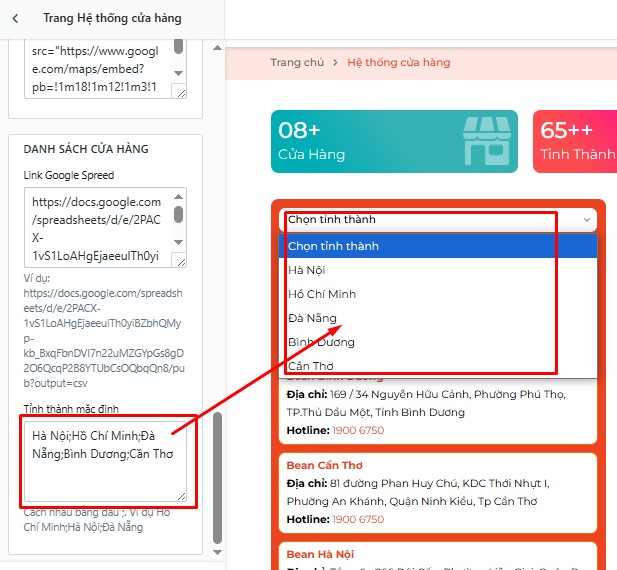Go back using the left chevron
617x570 pixels.
tap(15, 18)
